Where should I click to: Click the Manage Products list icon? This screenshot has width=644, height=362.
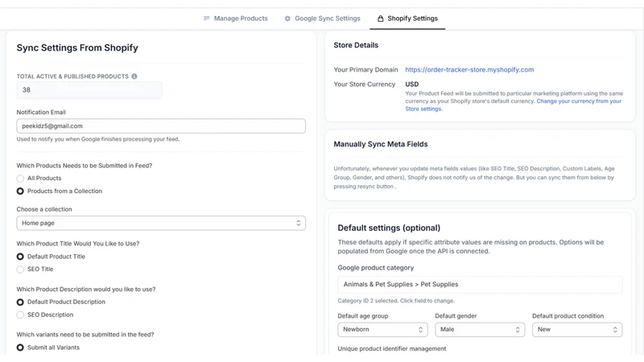[207, 19]
